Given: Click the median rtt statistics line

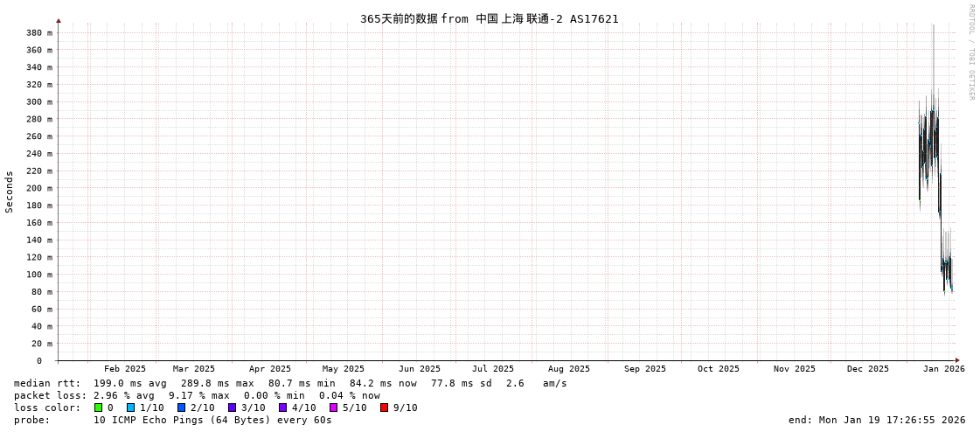Looking at the screenshot, I should (290, 383).
